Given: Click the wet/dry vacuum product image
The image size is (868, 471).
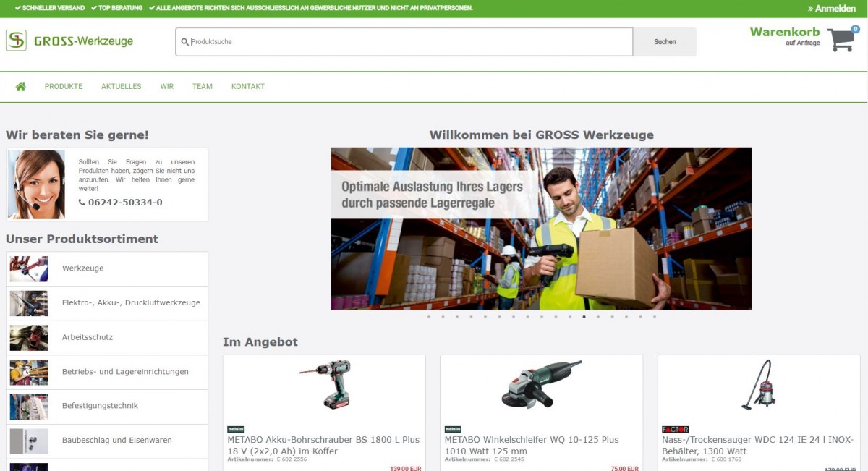Looking at the screenshot, I should click(758, 384).
